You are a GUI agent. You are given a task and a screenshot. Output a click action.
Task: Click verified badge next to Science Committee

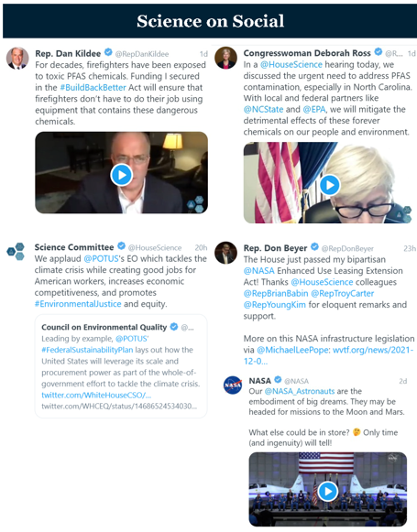pos(121,246)
